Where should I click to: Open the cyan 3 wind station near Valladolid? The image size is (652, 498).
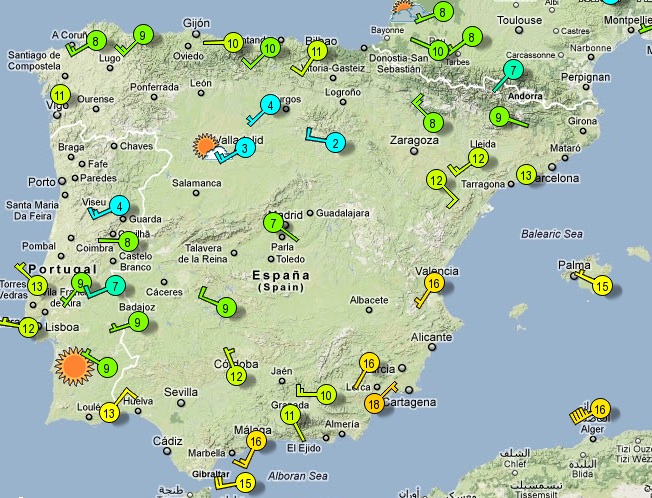245,148
